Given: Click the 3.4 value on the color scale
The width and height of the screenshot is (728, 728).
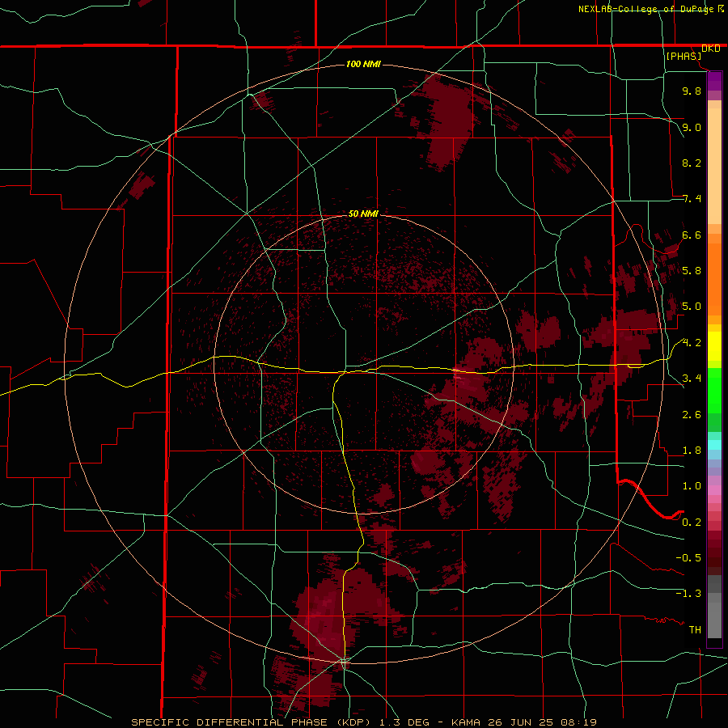Looking at the screenshot, I should [x=692, y=379].
